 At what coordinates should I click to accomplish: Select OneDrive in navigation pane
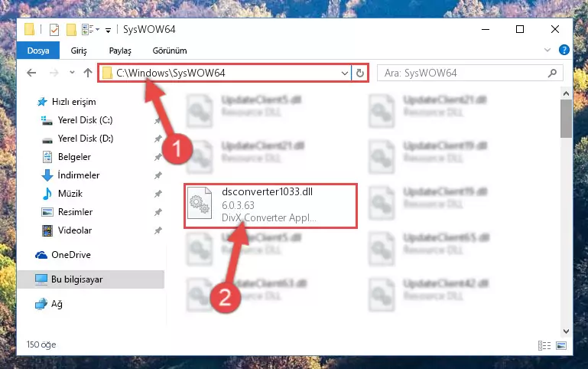(71, 255)
